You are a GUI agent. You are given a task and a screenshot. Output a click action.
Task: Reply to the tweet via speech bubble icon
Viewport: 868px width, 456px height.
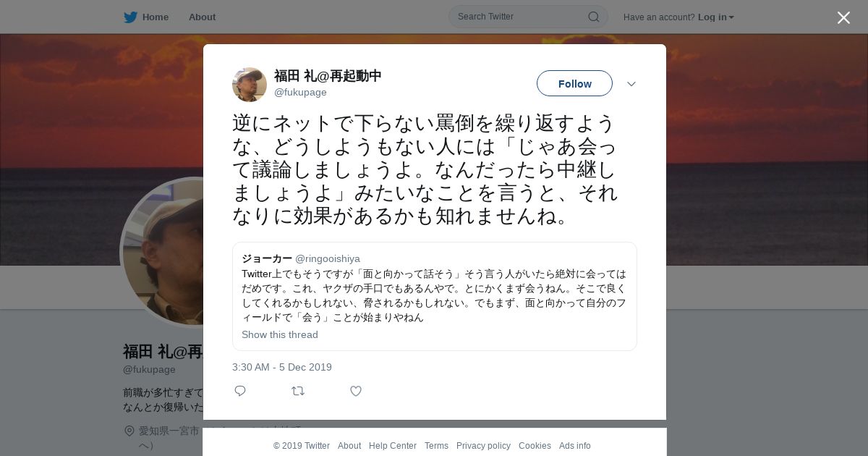[240, 391]
